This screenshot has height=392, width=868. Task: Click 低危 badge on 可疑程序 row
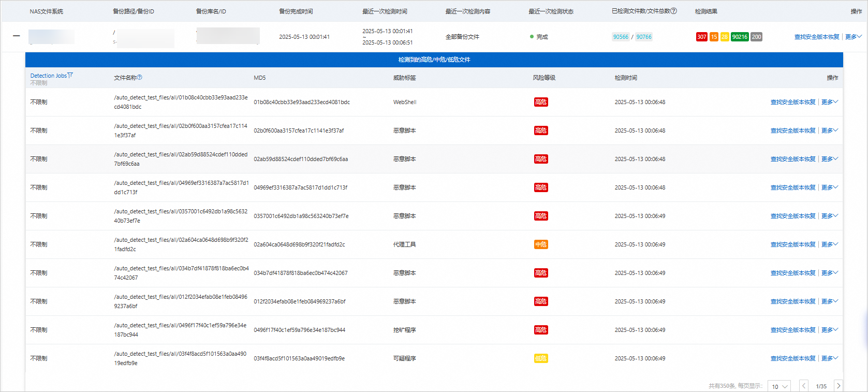541,358
